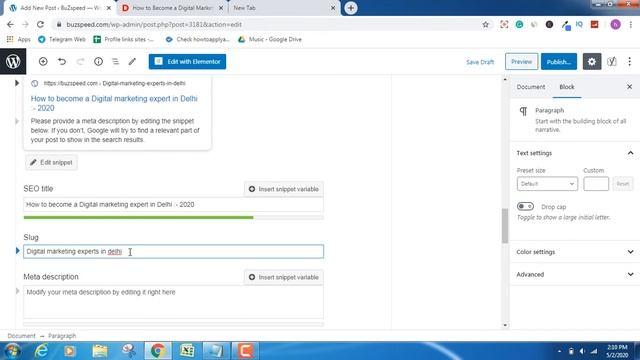640x360 pixels.
Task: Open Camtasia recorder on taskbar
Action: click(244, 351)
